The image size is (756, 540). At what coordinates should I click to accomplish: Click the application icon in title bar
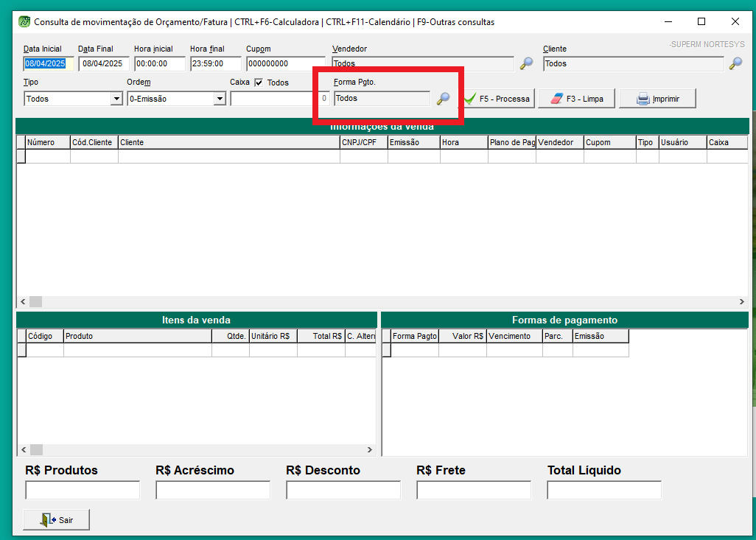coord(24,22)
